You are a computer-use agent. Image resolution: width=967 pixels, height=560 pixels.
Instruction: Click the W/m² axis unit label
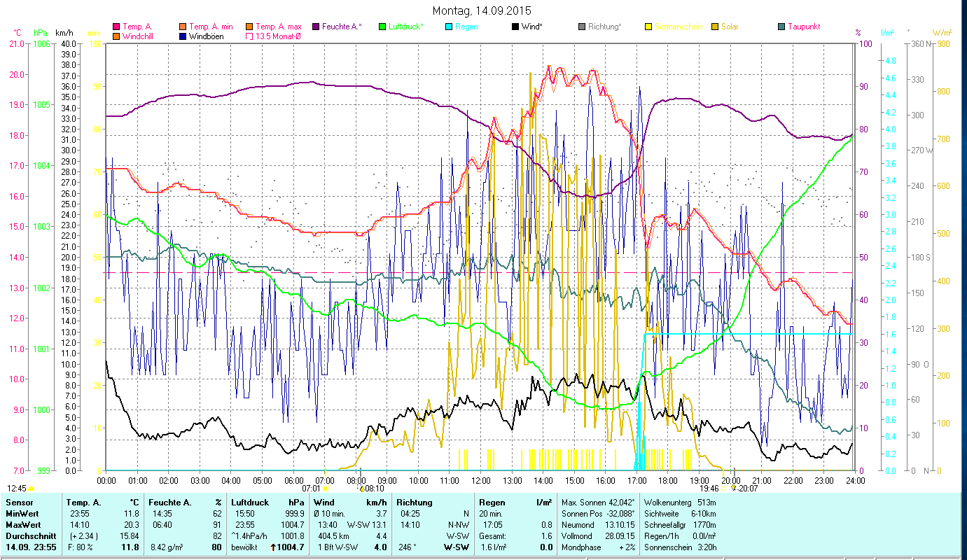(x=941, y=33)
